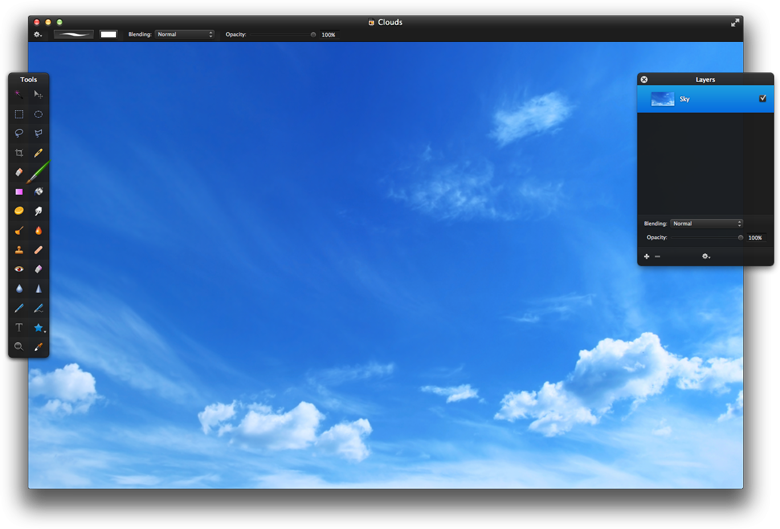
Task: Pick the Lasso selection tool
Action: 18,133
